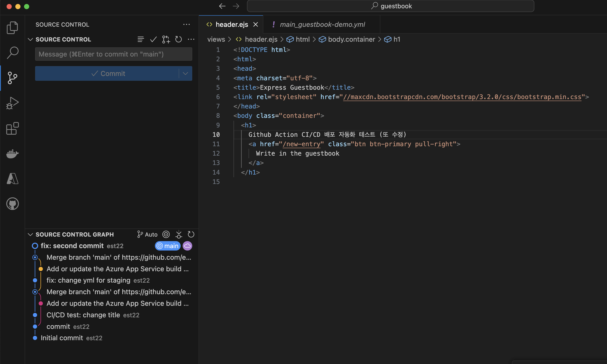Click the source control refresh icon
607x364 pixels.
pos(178,39)
